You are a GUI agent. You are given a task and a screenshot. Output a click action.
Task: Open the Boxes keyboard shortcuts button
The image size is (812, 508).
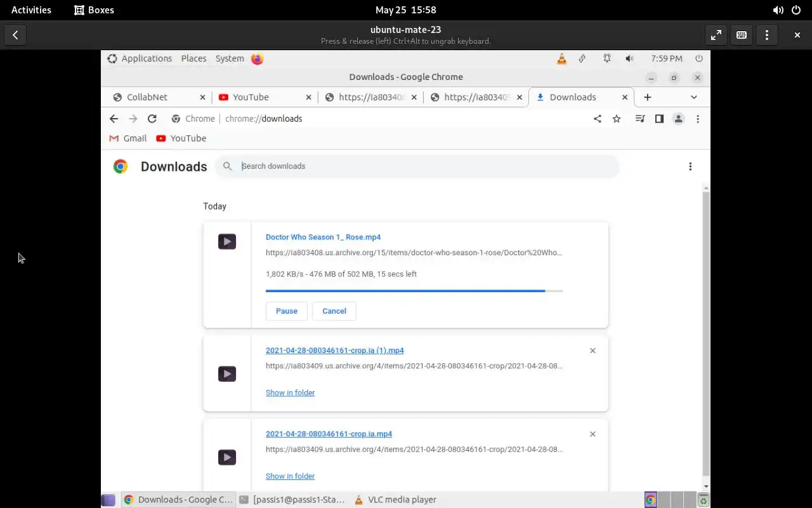click(x=742, y=35)
